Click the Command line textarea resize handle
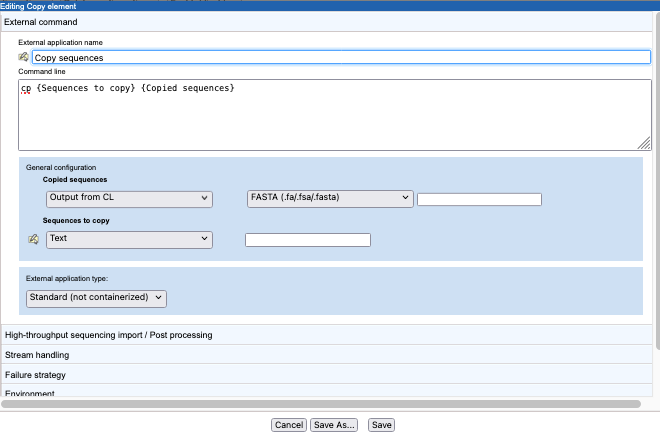Viewport: 660px width, 440px height. click(645, 144)
